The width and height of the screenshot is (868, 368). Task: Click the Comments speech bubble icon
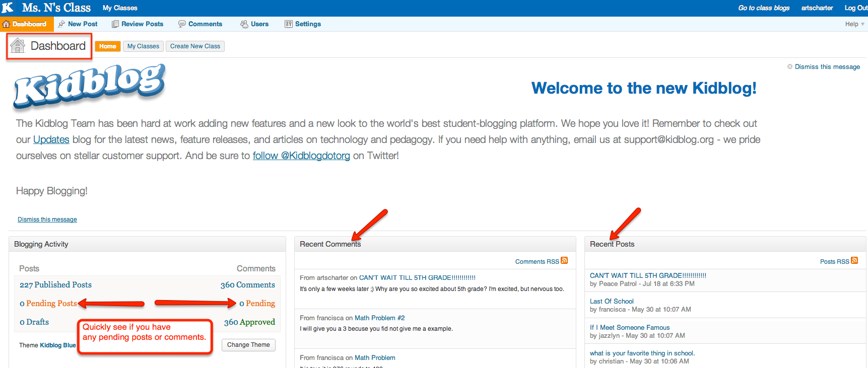(182, 24)
